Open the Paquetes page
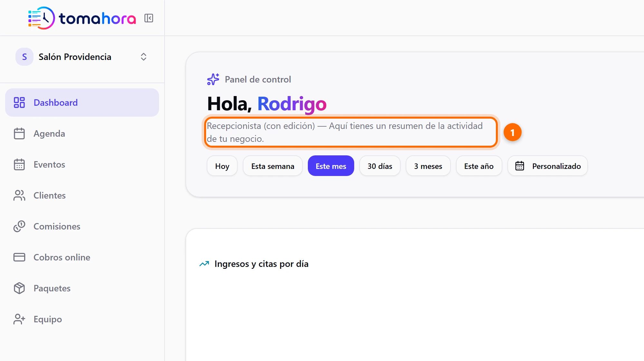Image resolution: width=644 pixels, height=361 pixels. (82, 288)
